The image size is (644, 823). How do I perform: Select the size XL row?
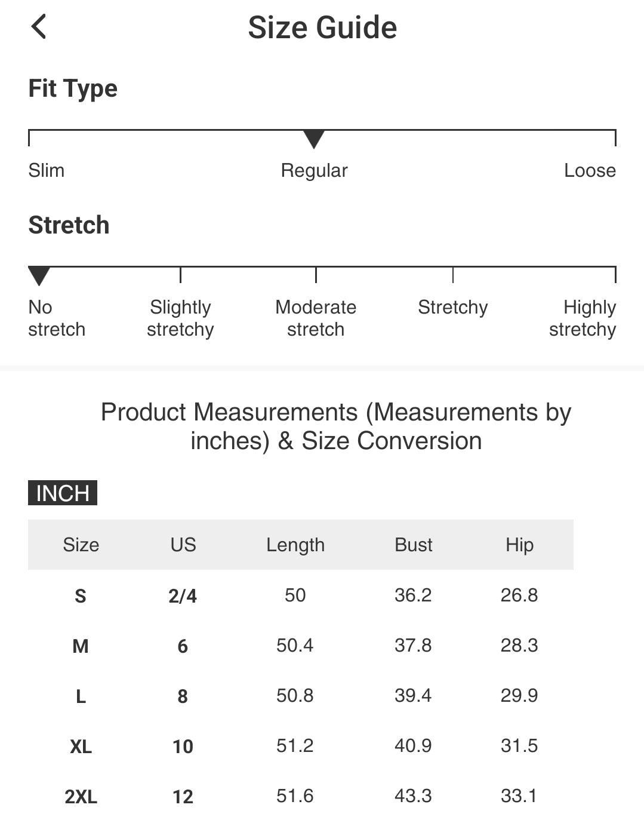(301, 746)
